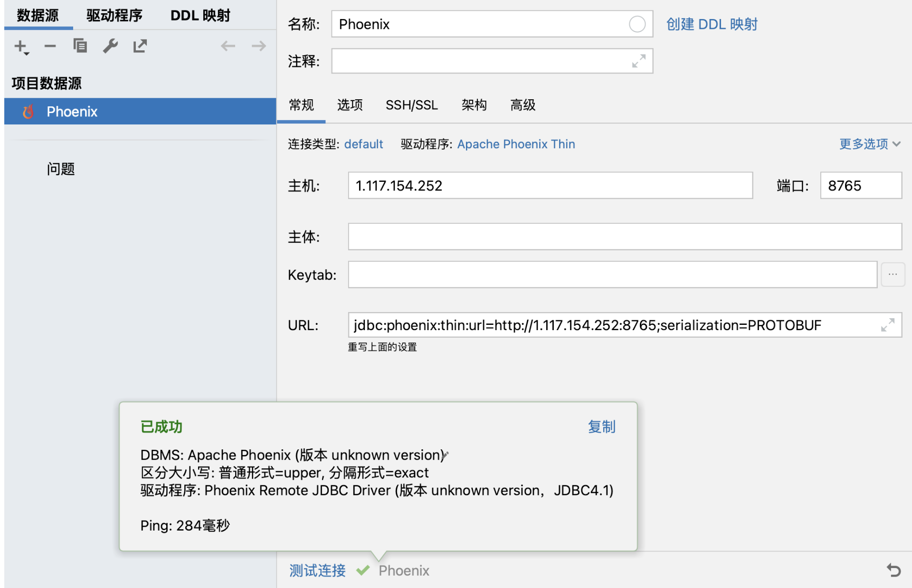The image size is (912, 588).
Task: Click the 注释 comment input field
Action: pyautogui.click(x=492, y=61)
